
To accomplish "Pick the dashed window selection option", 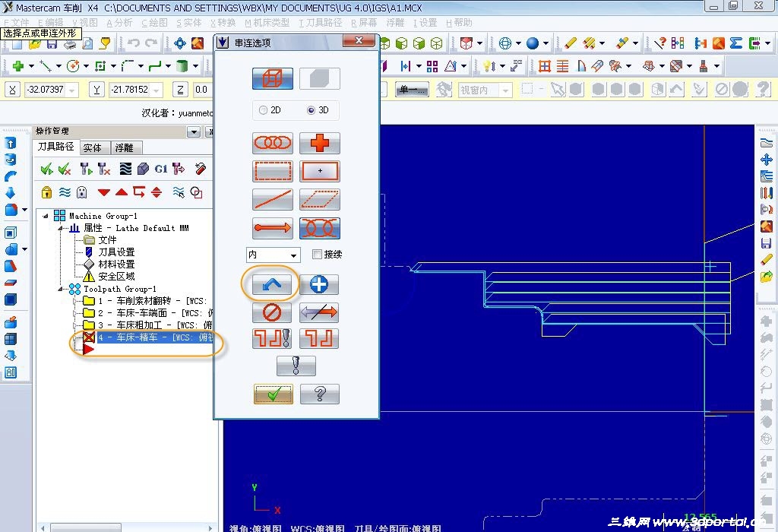I will pos(273,171).
